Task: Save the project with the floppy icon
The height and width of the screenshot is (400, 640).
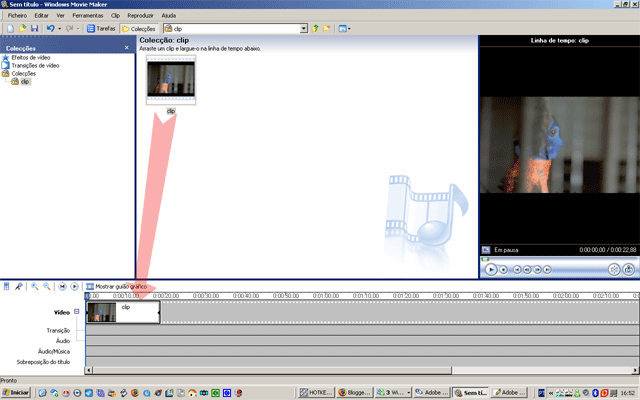Action: click(34, 29)
